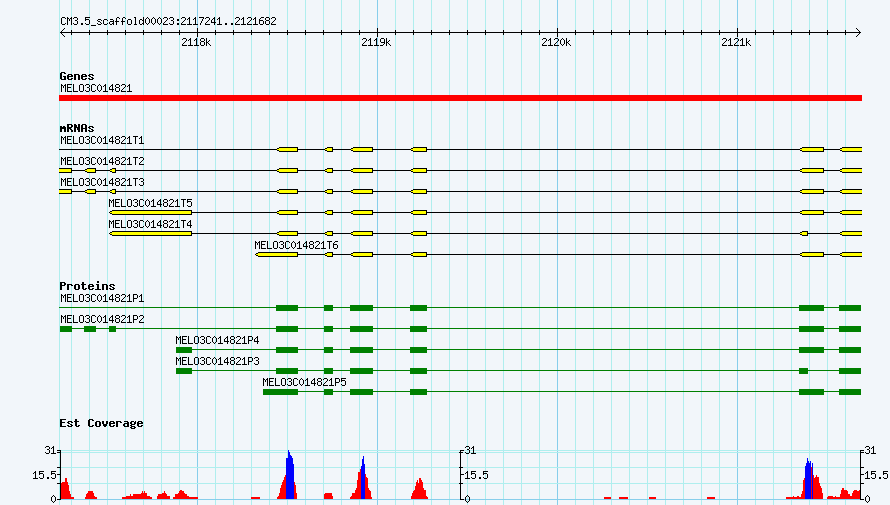Click the red EST peak after 2119k
The image size is (890, 505).
click(419, 489)
